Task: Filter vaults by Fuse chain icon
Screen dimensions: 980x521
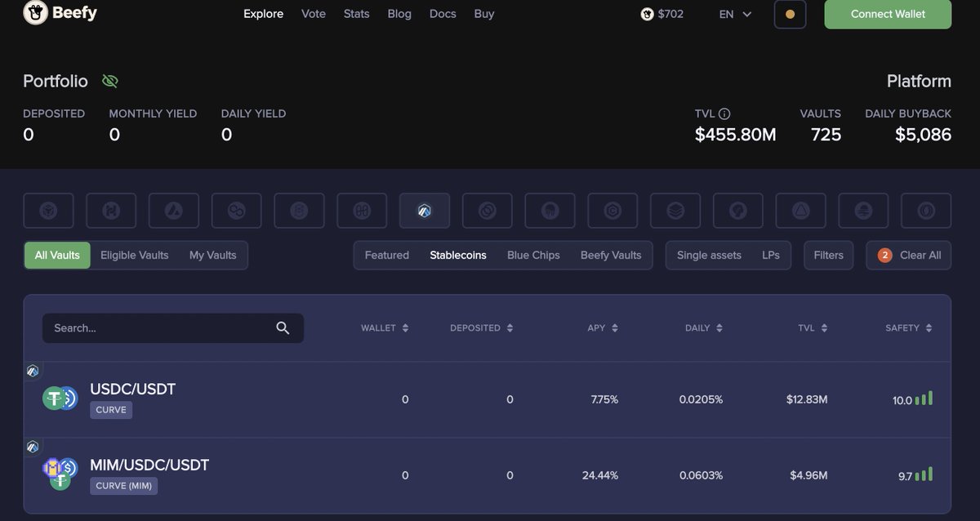Action: [x=675, y=211]
